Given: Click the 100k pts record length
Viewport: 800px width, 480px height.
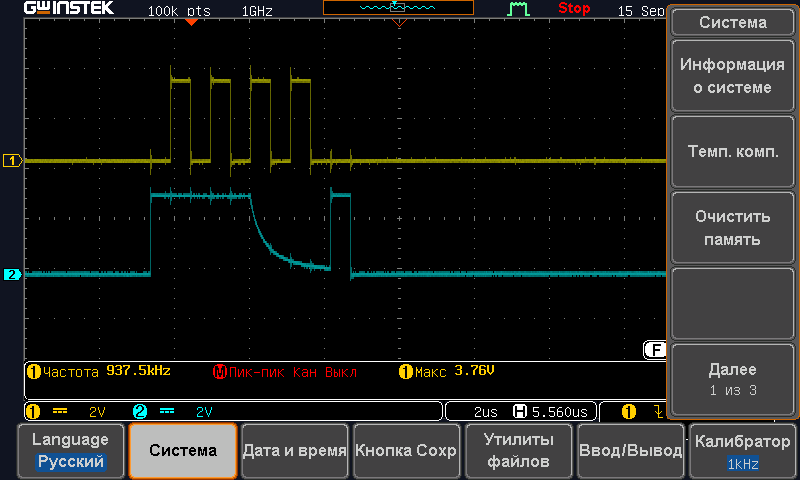Looking at the screenshot, I should (x=179, y=11).
